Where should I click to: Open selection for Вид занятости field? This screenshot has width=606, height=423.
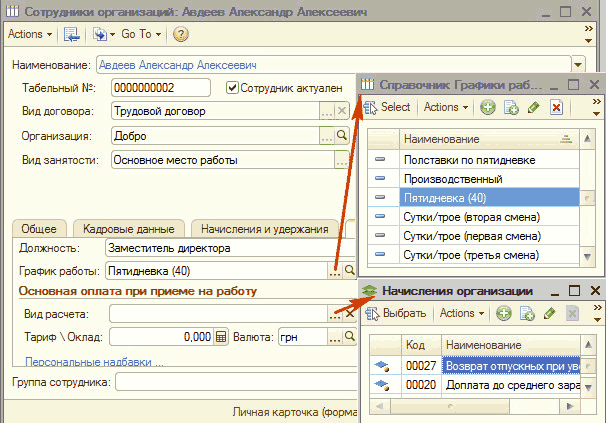click(342, 160)
